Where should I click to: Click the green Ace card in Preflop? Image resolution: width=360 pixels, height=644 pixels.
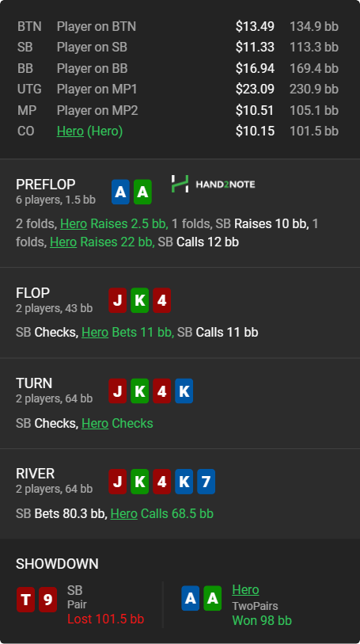tap(142, 192)
